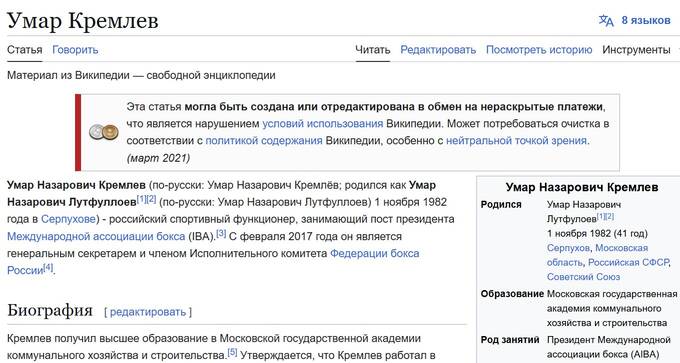Open Посмотреть историю page history
The image size is (680, 363).
(539, 50)
